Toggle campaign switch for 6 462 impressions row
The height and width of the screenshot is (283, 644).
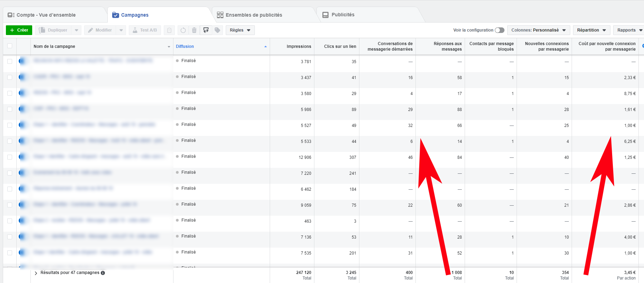[x=23, y=189]
